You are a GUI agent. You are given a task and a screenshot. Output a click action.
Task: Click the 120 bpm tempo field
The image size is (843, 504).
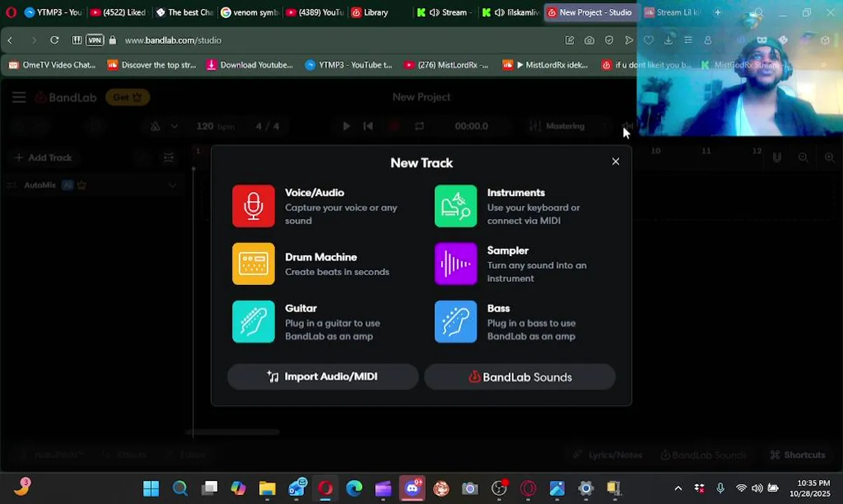tap(215, 126)
